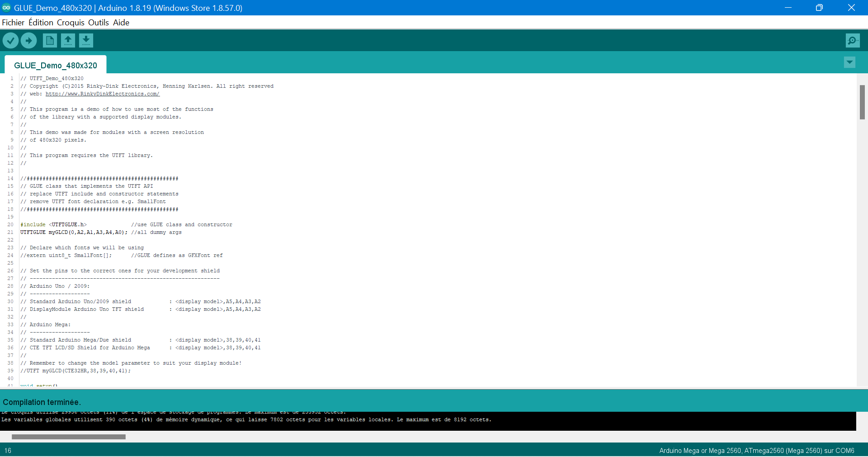The image size is (868, 457).
Task: Minimize the Arduino IDE window
Action: coord(788,8)
